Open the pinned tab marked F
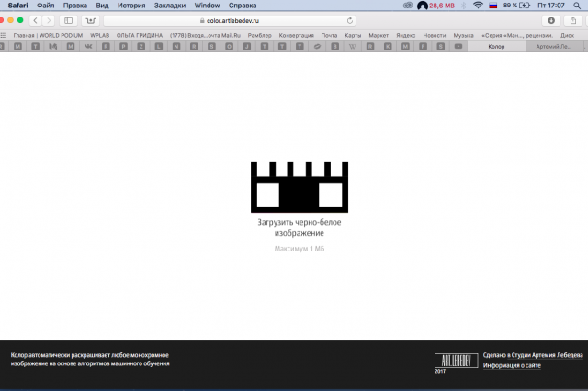The height and width of the screenshot is (391, 588). (423, 47)
